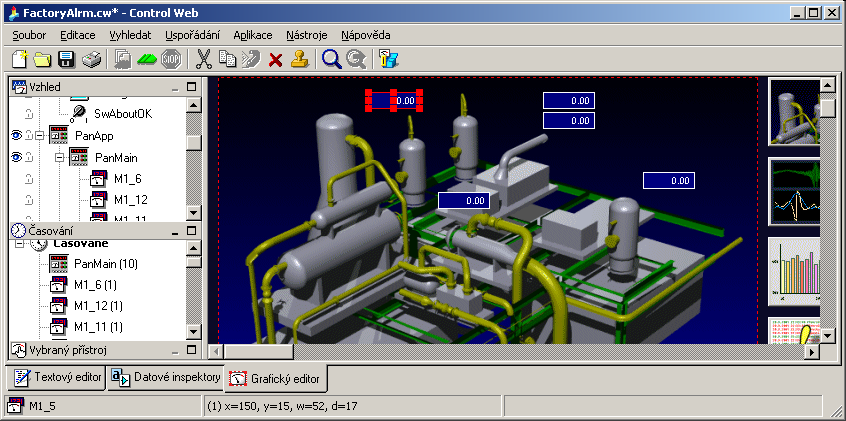Delete using the red X toolbar icon
Screen dimensions: 846x421
click(x=276, y=60)
